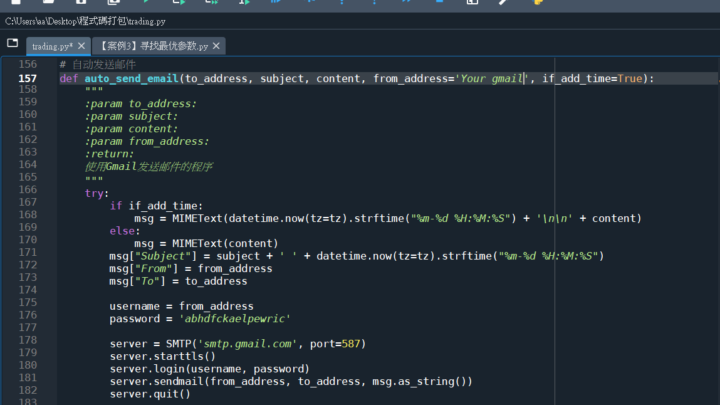Click line number 157 in the gutter
The width and height of the screenshot is (720, 405).
pyautogui.click(x=27, y=79)
